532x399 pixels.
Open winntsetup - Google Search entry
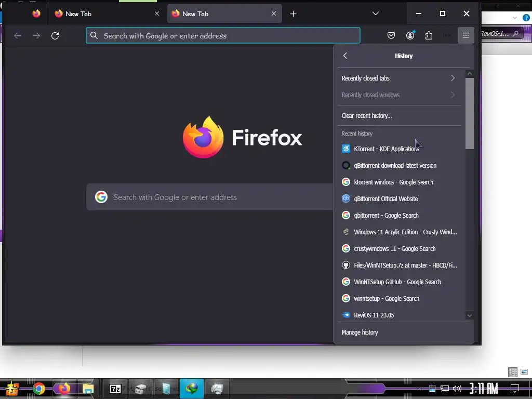pyautogui.click(x=400, y=299)
